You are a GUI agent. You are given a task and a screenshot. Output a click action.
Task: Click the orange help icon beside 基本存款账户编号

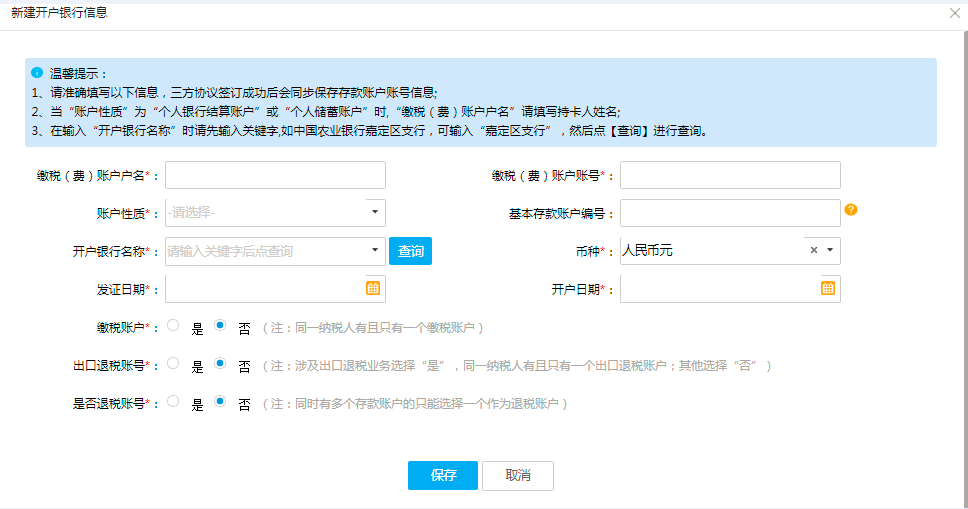coord(851,209)
